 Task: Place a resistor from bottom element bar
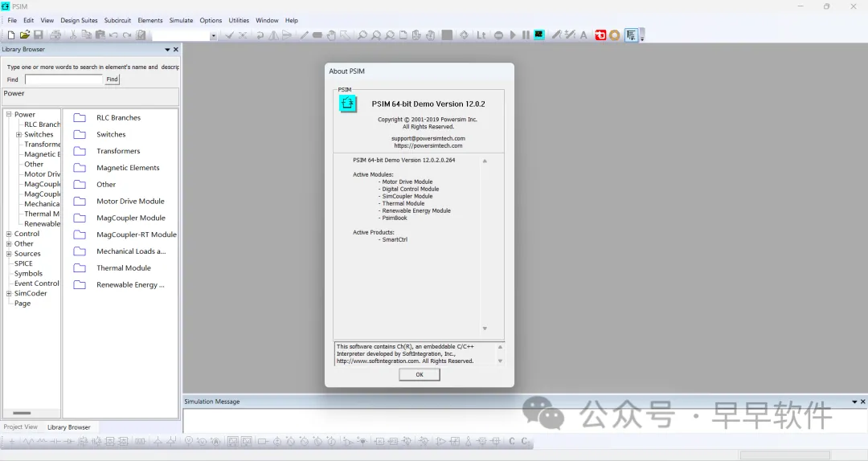pos(30,442)
